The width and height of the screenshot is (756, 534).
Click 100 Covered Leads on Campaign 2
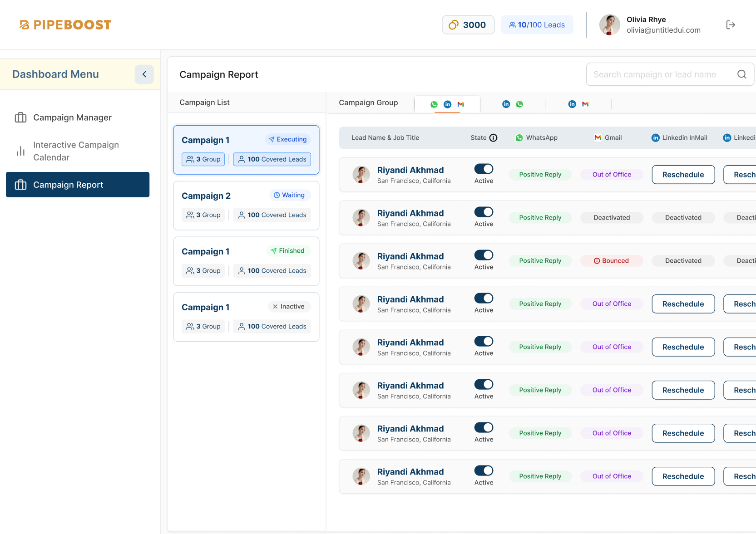tap(272, 215)
